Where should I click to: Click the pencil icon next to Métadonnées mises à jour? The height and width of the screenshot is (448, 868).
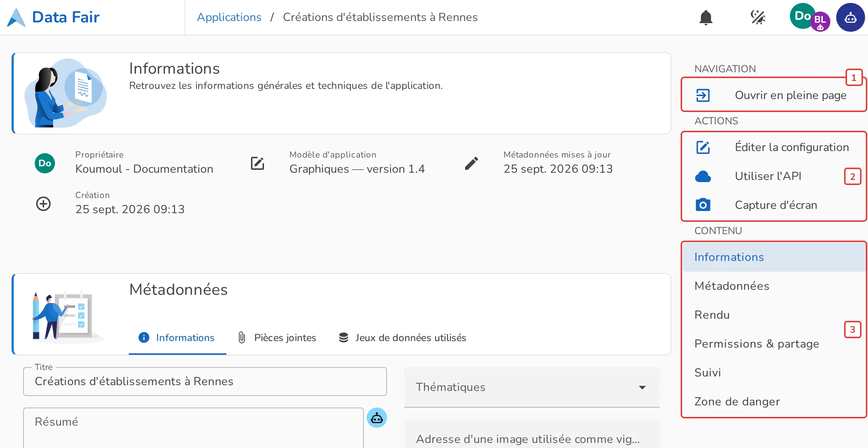coord(472,163)
